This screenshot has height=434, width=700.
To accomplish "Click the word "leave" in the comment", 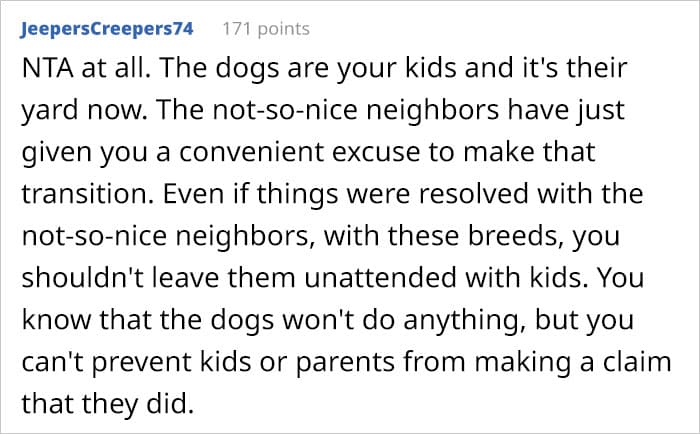I will pos(186,278).
